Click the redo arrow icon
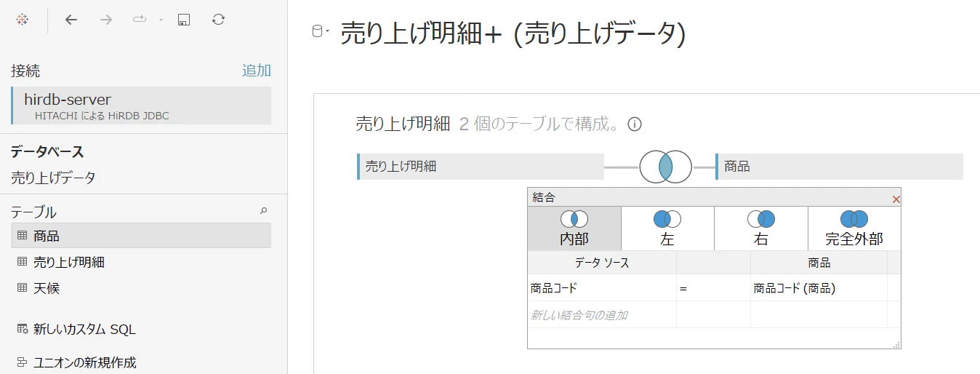 (x=140, y=20)
